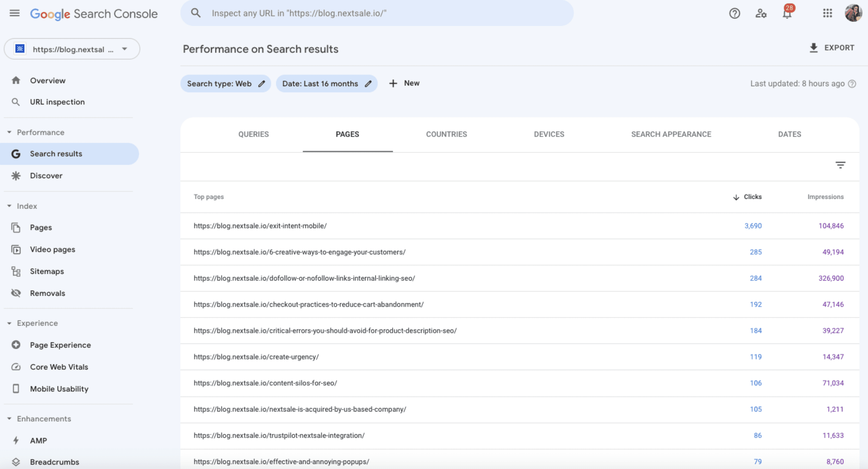The height and width of the screenshot is (469, 868).
Task: Collapse the Index section in sidebar
Action: [x=9, y=206]
